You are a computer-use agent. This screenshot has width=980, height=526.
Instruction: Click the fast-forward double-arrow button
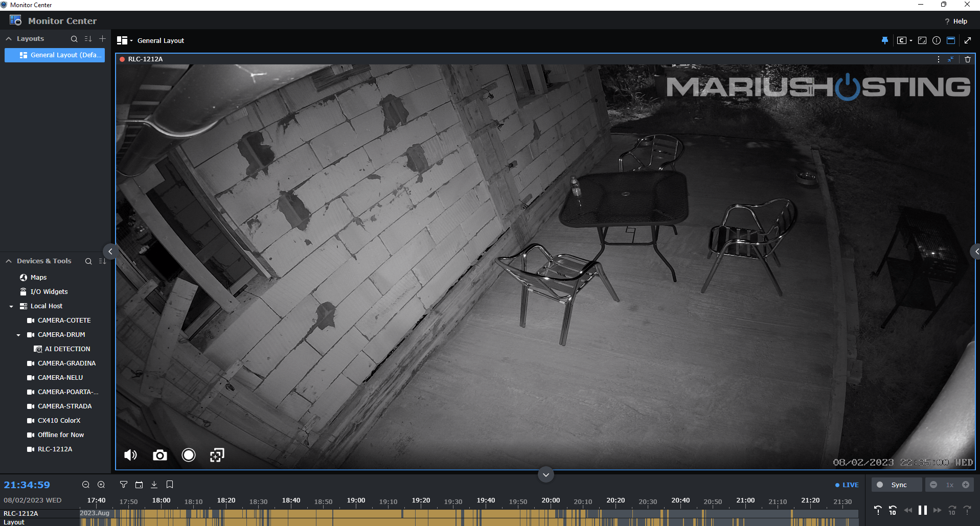(937, 510)
